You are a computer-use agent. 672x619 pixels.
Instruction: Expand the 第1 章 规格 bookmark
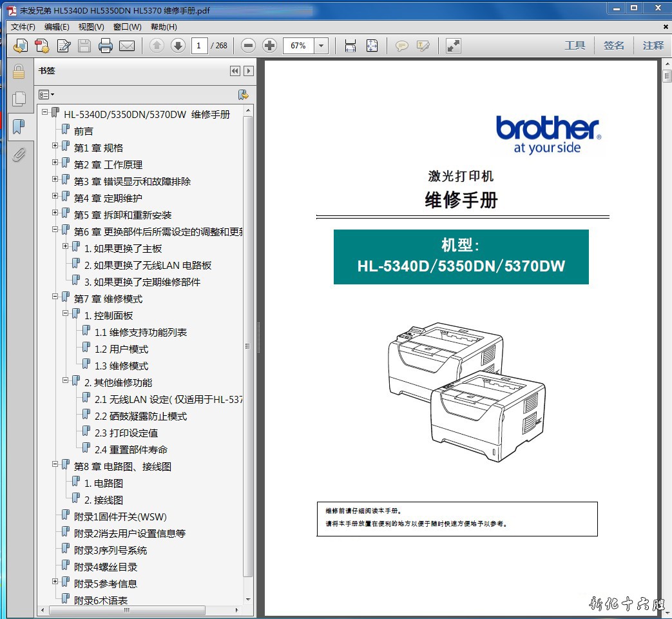click(55, 146)
